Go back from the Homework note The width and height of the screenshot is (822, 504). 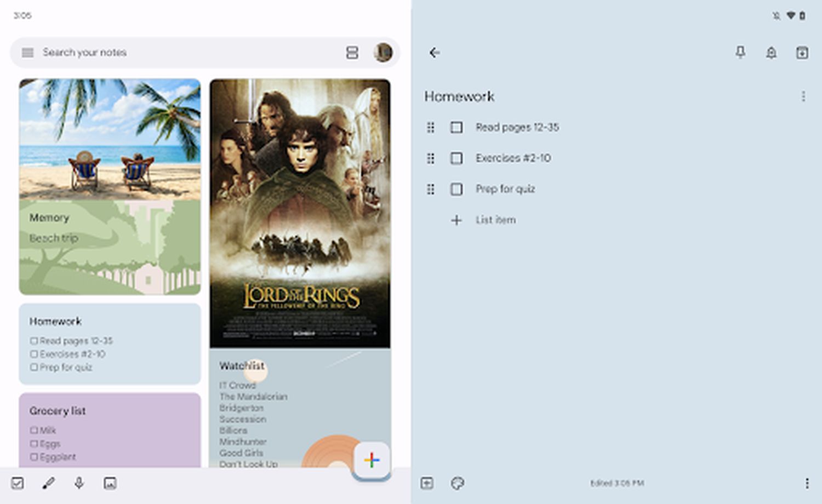click(435, 53)
